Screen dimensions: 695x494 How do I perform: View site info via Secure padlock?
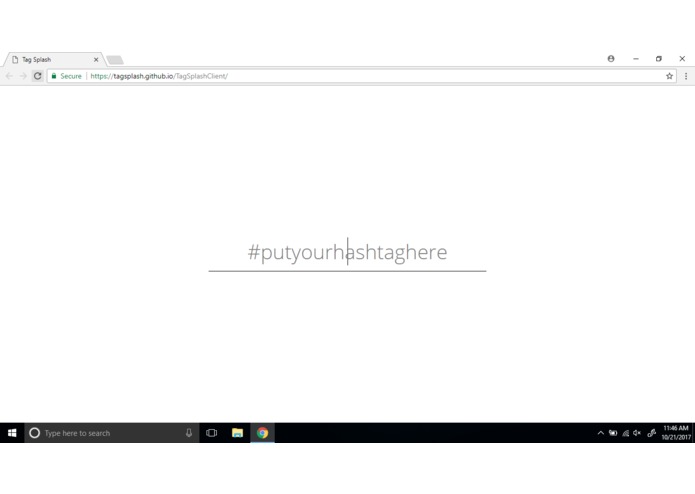click(x=66, y=76)
